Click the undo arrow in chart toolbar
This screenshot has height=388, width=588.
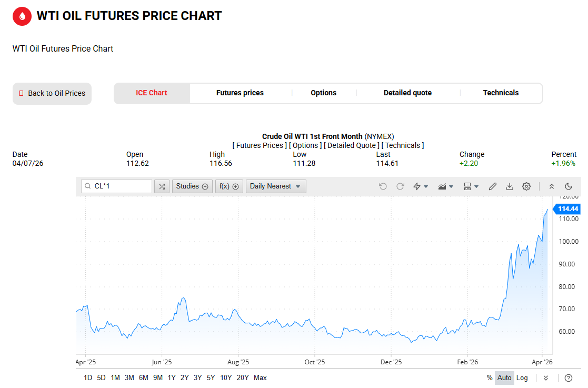pos(383,186)
